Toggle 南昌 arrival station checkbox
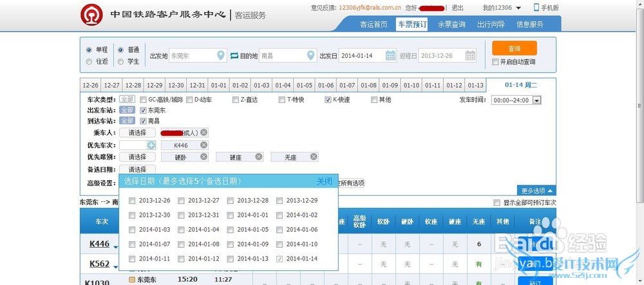 click(x=143, y=121)
